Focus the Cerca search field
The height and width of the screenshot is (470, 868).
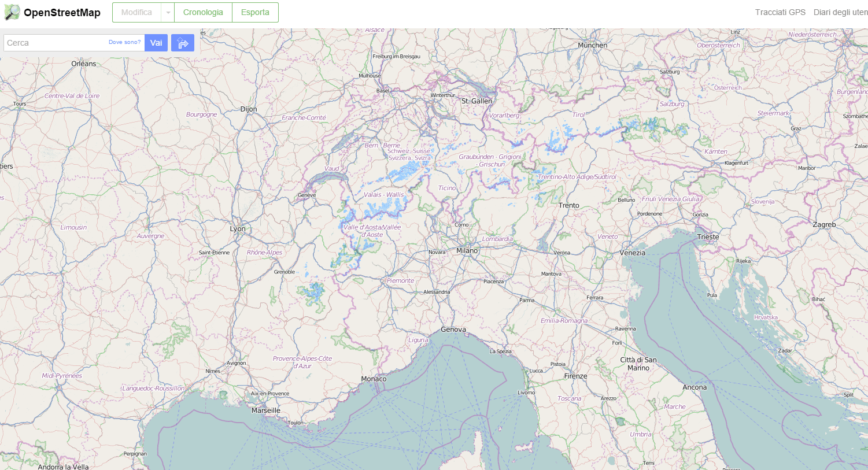click(x=55, y=43)
